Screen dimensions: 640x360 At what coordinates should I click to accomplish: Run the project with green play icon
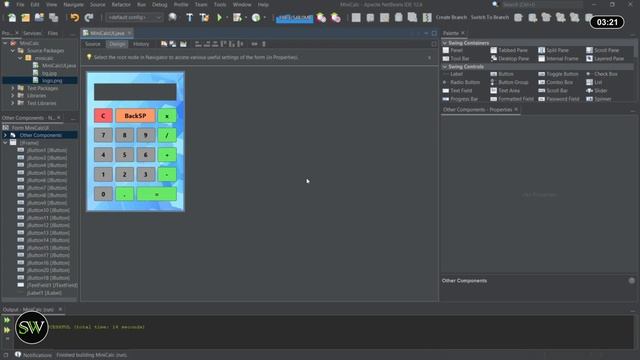[x=219, y=18]
